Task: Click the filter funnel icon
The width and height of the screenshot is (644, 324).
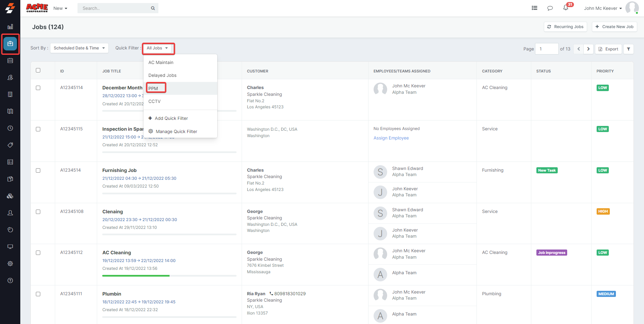Action: point(628,49)
